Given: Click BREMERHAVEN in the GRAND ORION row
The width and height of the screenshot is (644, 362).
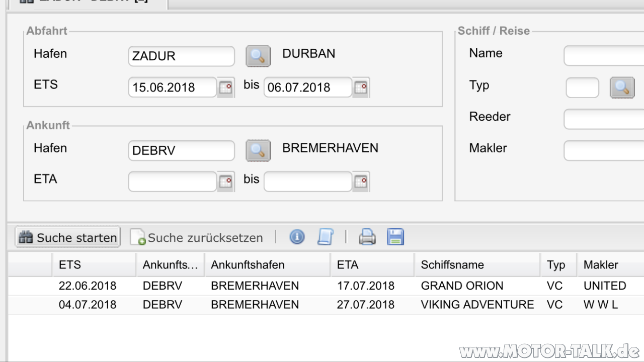Looking at the screenshot, I should [255, 286].
